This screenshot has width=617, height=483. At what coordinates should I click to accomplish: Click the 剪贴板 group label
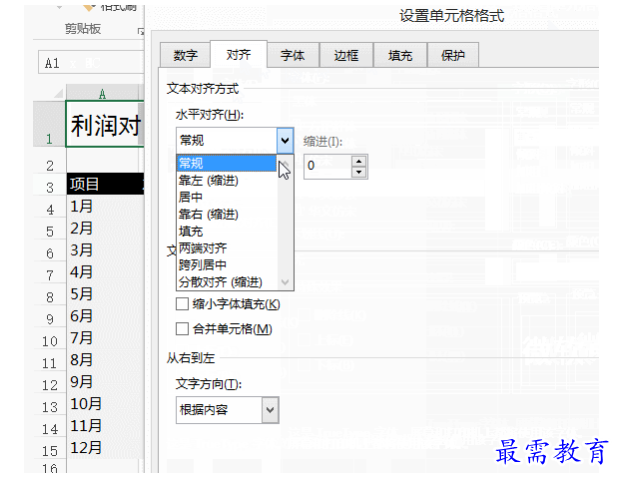tap(83, 28)
